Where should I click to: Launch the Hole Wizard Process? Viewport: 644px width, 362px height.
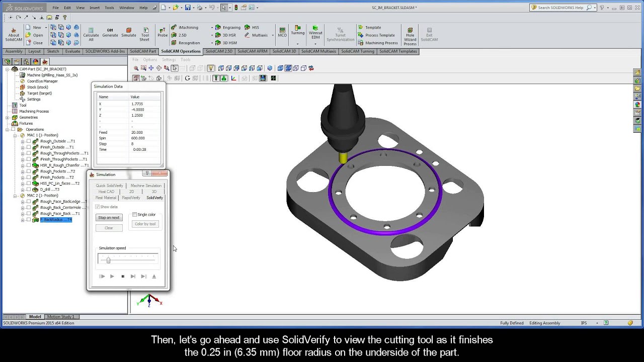[410, 36]
